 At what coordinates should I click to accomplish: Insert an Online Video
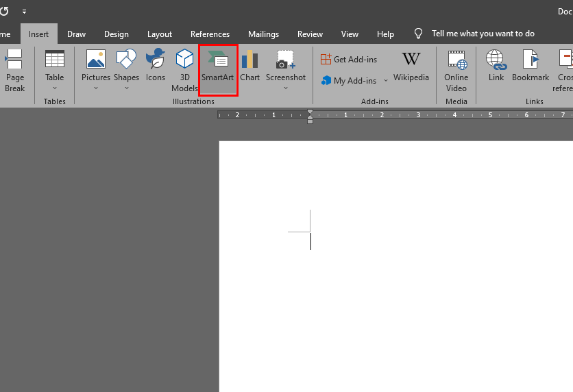click(456, 71)
